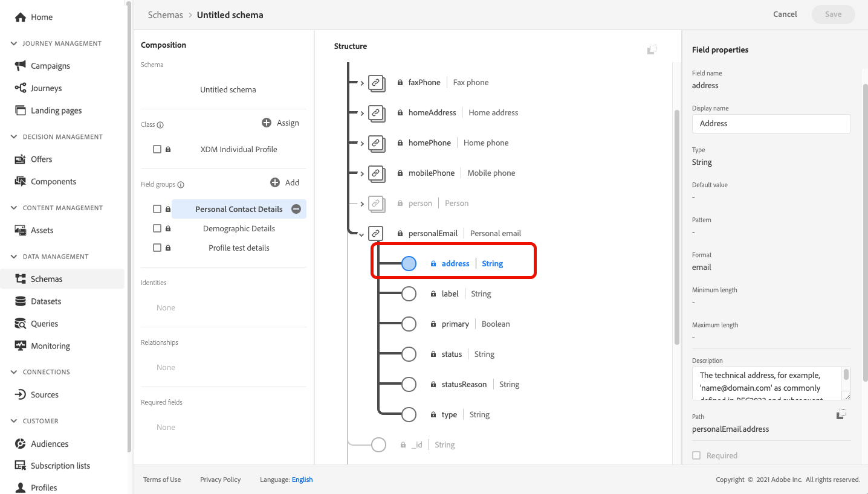
Task: Click the Cancel button
Action: (x=785, y=14)
